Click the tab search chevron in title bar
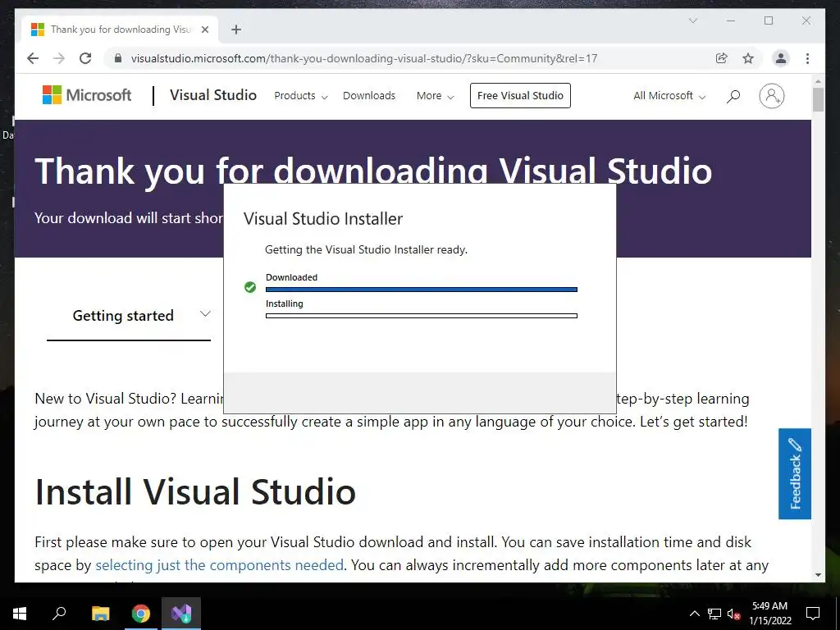Image resolution: width=840 pixels, height=630 pixels. pyautogui.click(x=692, y=21)
